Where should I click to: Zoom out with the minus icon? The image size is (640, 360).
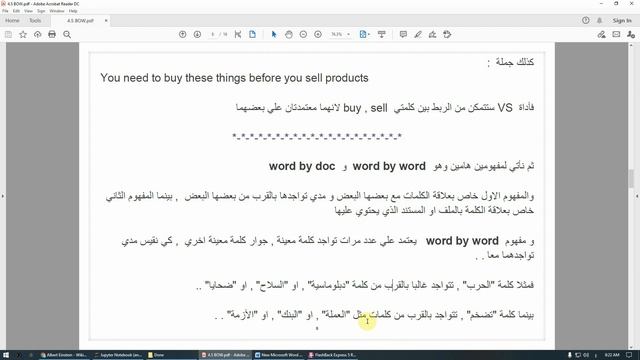pos(303,35)
